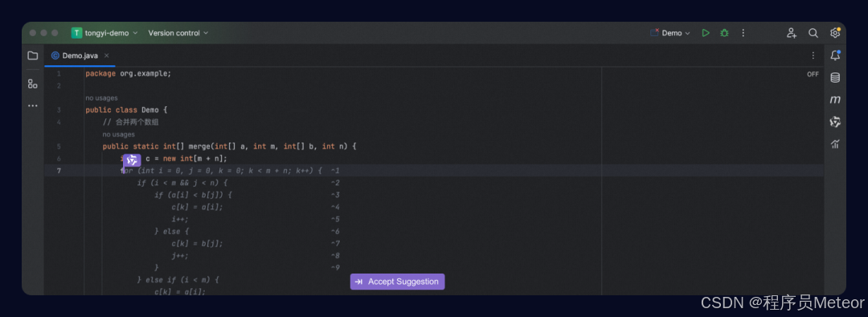Image resolution: width=868 pixels, height=317 pixels.
Task: Open the Tongyi Lingma assistant panel
Action: coord(835,122)
